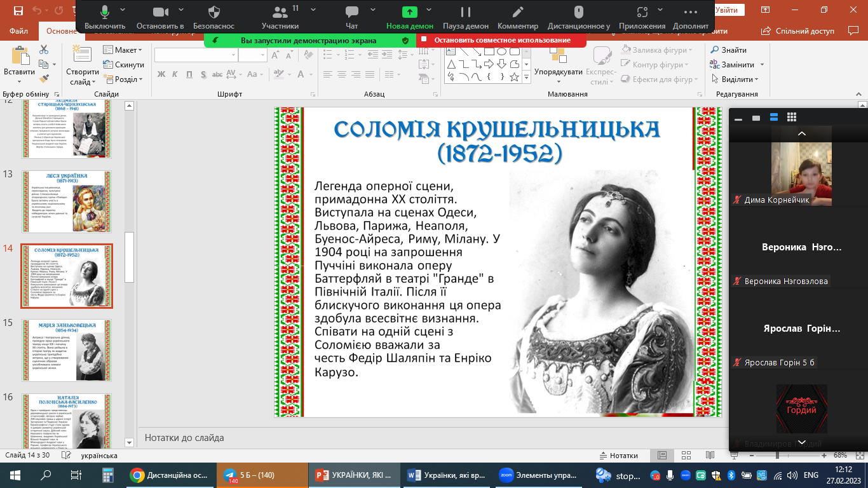Open Zoom Security shield options
Viewport: 868px width, 488px height.
(214, 18)
